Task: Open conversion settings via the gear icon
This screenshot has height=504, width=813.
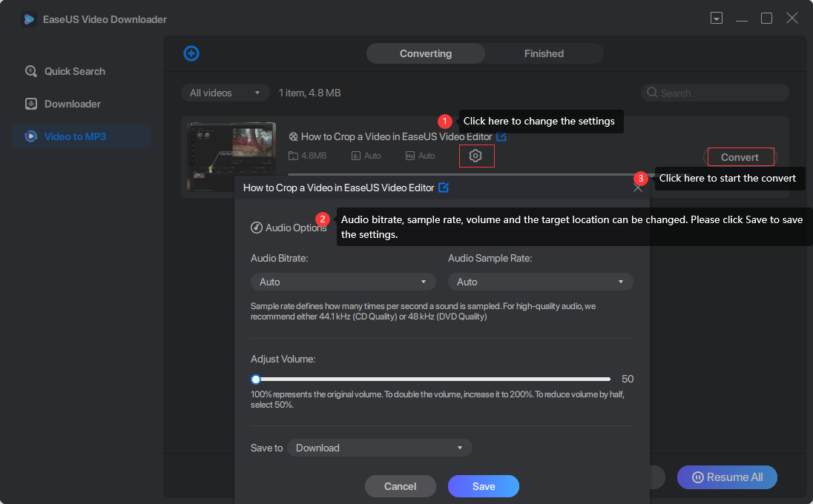Action: pyautogui.click(x=475, y=156)
